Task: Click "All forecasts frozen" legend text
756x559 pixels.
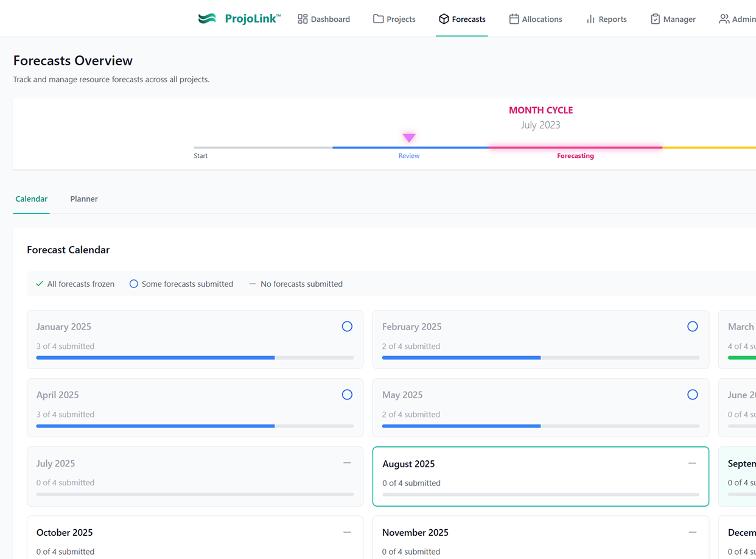Action: (x=81, y=284)
